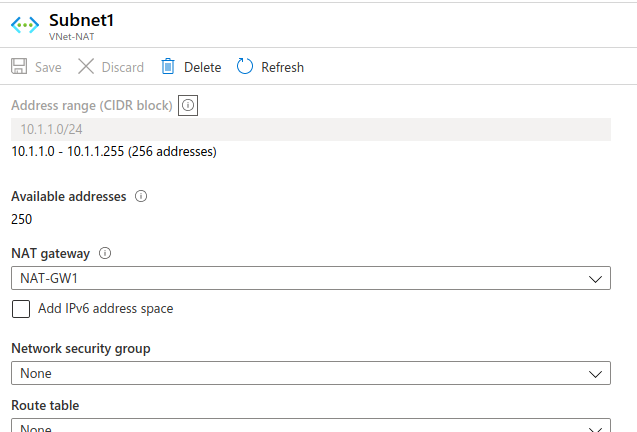Click the Subnet1 virtual network icon
637x432 pixels.
tap(25, 25)
